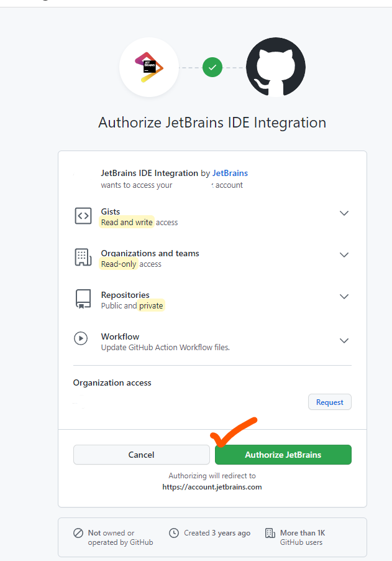Click 'Update GitHub Action Workflow files.' text
Image resolution: width=392 pixels, height=561 pixels.
(165, 348)
